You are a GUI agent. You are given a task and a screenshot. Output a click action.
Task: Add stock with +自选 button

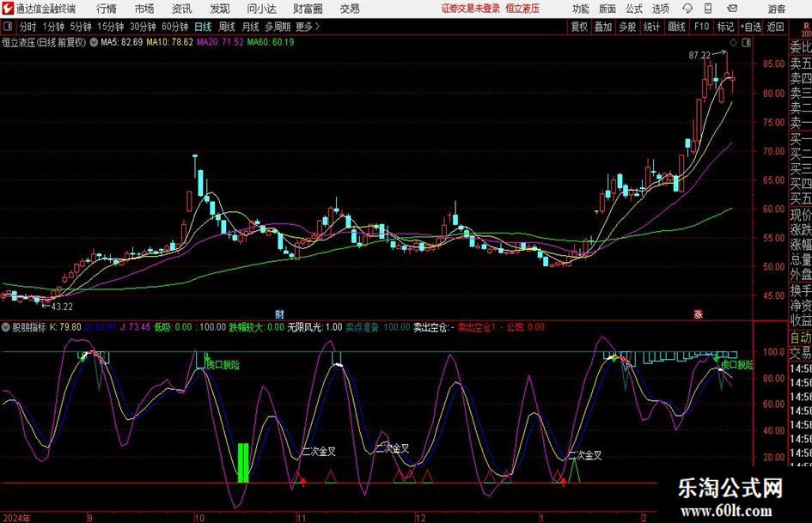point(750,27)
